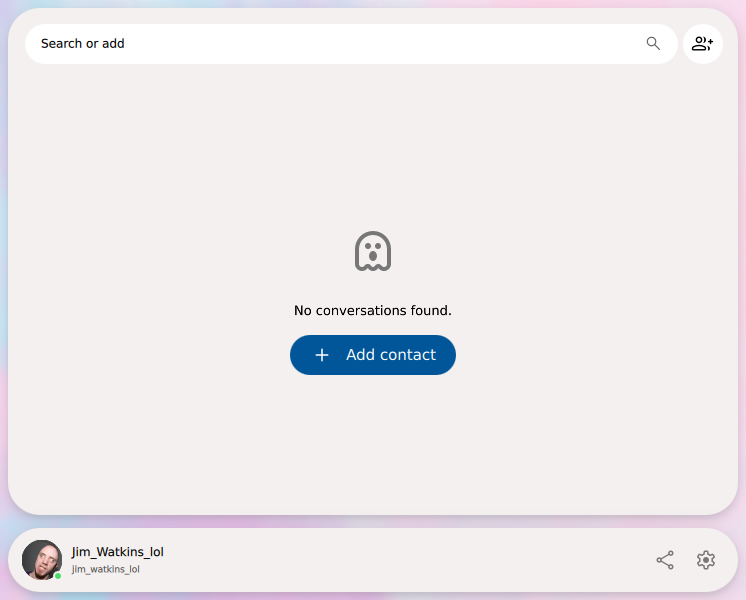The width and height of the screenshot is (746, 600).
Task: Open settings via the gear icon
Action: click(706, 560)
